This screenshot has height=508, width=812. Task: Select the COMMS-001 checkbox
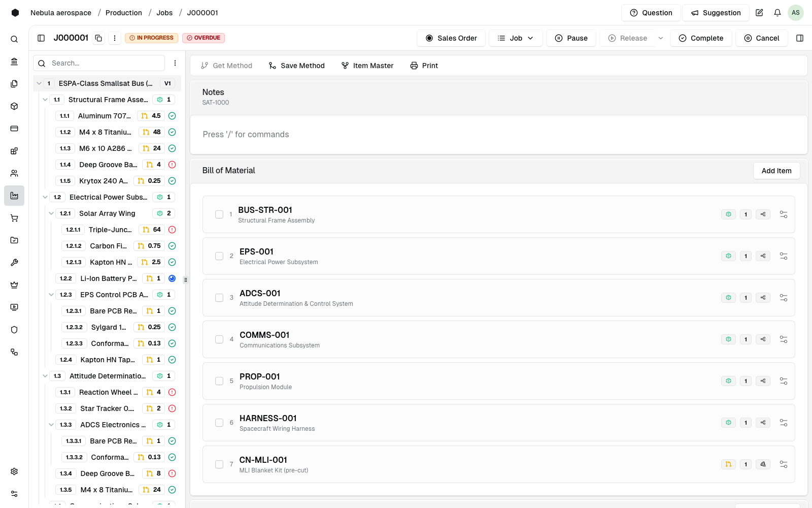(219, 339)
